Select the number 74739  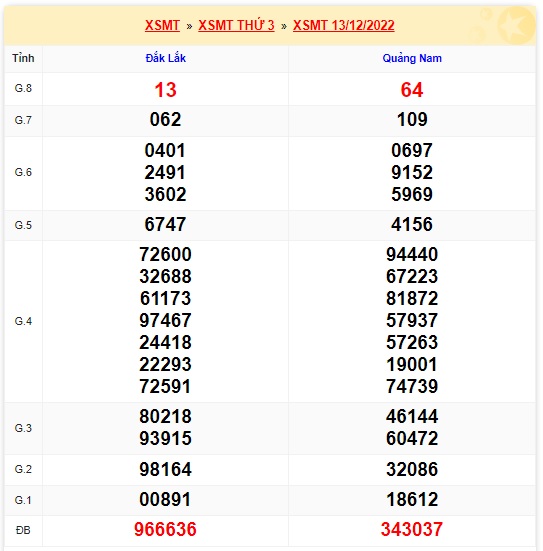[x=412, y=387]
